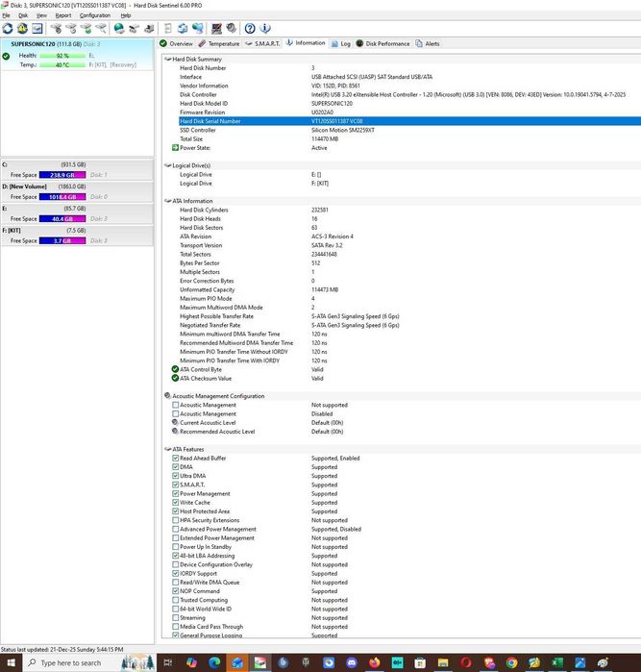Toggle the Write Cache checkbox
Screen dimensions: 641x672
(x=175, y=502)
